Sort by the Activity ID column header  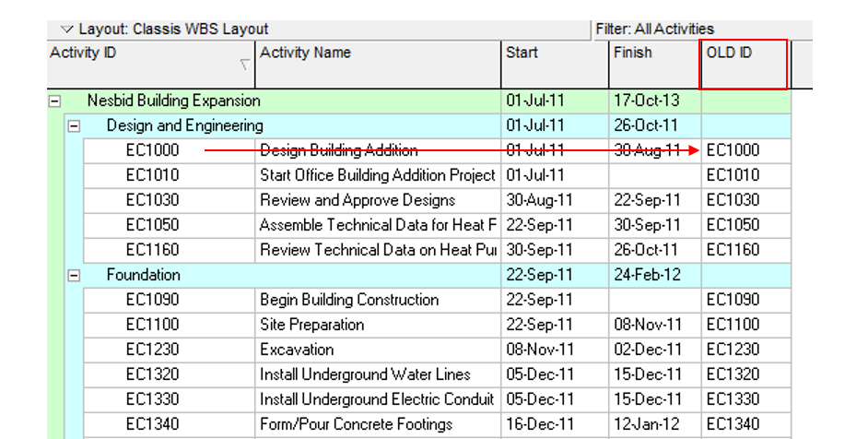point(151,65)
